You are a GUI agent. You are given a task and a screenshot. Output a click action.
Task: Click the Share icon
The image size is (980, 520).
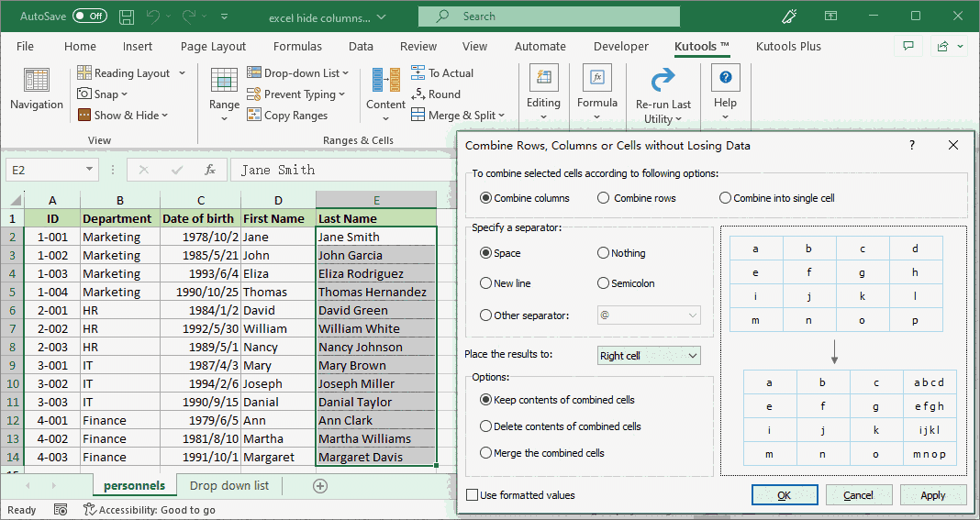coord(941,46)
